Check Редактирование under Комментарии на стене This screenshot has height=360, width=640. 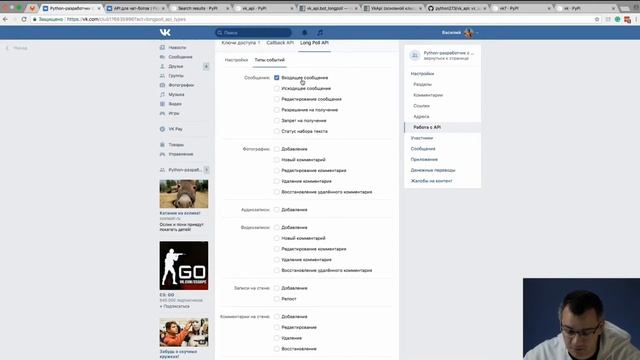tap(277, 327)
